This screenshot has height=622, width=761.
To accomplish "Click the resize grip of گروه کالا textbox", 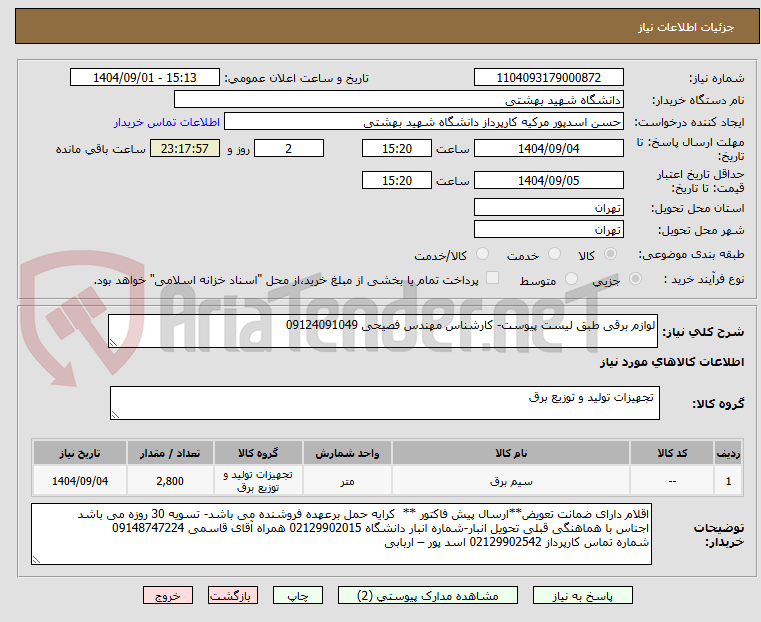I will (116, 414).
